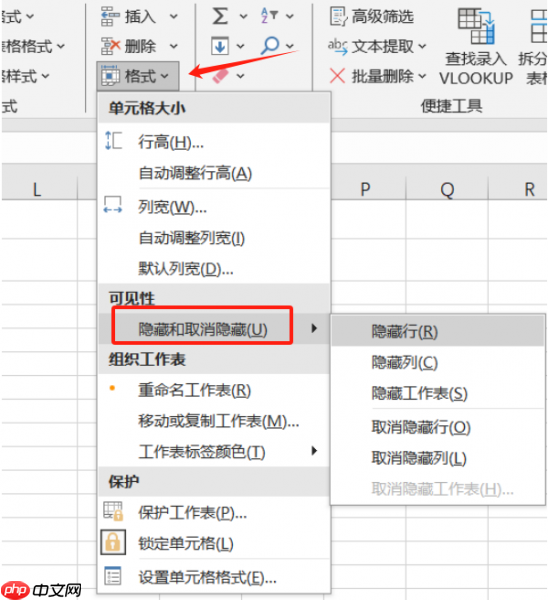Click the Format (格式) button icon
Image resolution: width=548 pixels, height=600 pixels.
pyautogui.click(x=110, y=75)
